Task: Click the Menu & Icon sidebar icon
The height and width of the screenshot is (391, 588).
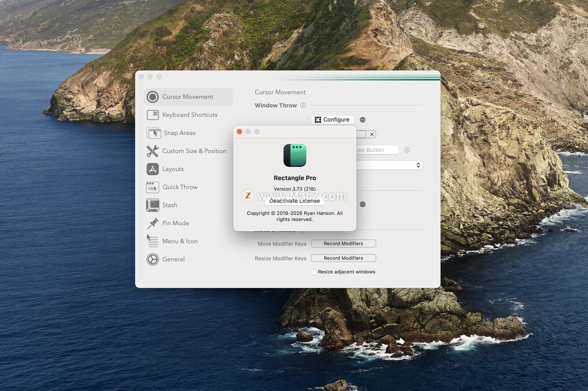Action: [x=153, y=241]
